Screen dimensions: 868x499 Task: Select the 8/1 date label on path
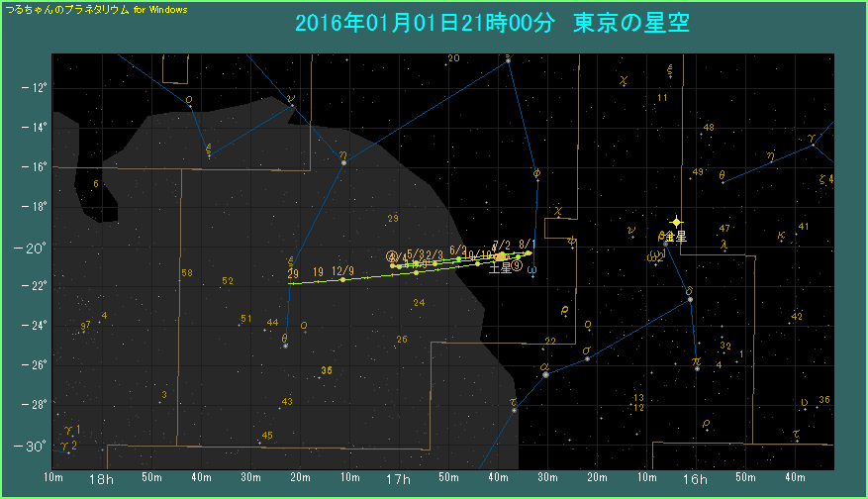(x=527, y=245)
